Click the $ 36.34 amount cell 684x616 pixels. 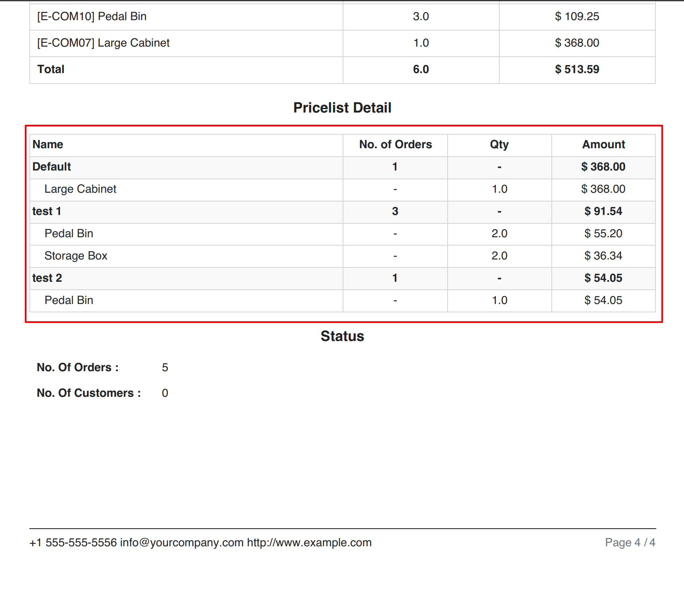[x=603, y=256]
